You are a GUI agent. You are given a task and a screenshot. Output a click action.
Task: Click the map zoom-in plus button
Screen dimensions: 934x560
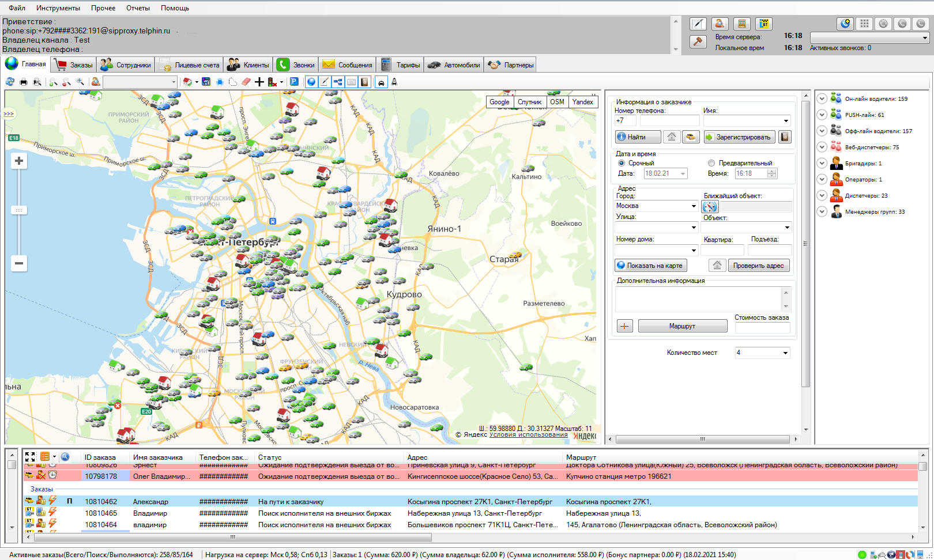(19, 161)
